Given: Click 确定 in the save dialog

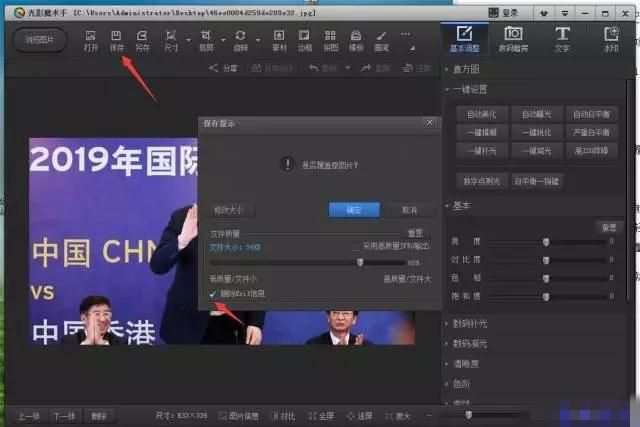Looking at the screenshot, I should tap(354, 210).
